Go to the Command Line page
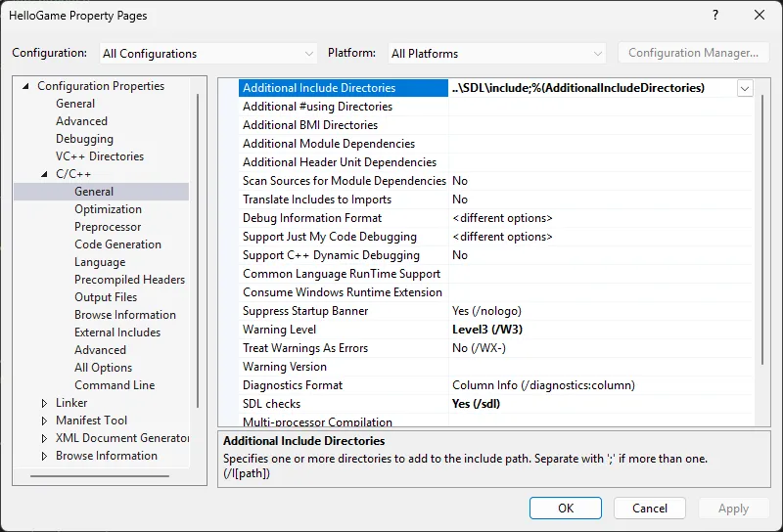783x532 pixels. (x=115, y=385)
